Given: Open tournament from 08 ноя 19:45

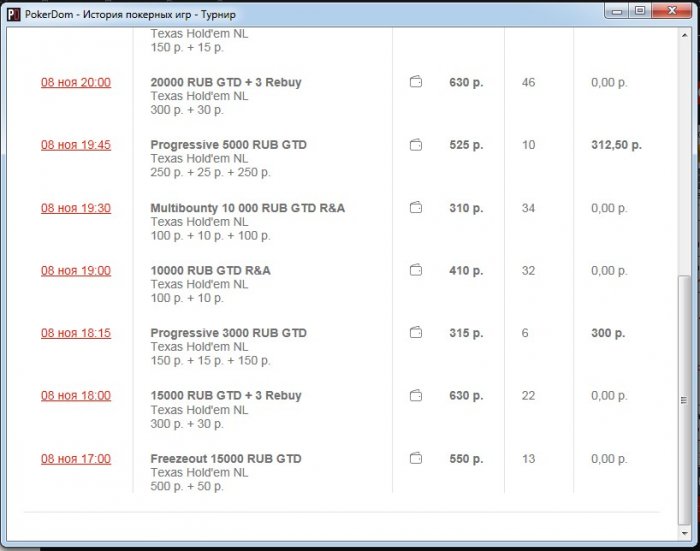Looking at the screenshot, I should tap(76, 145).
